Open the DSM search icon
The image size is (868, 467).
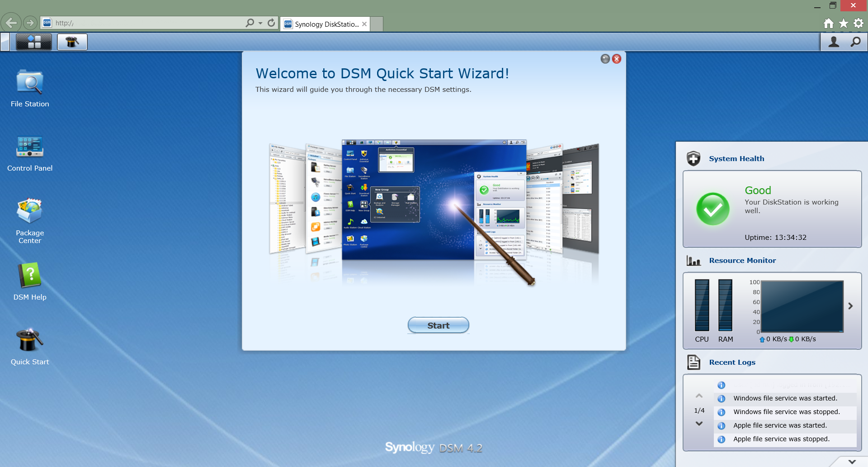tap(855, 42)
